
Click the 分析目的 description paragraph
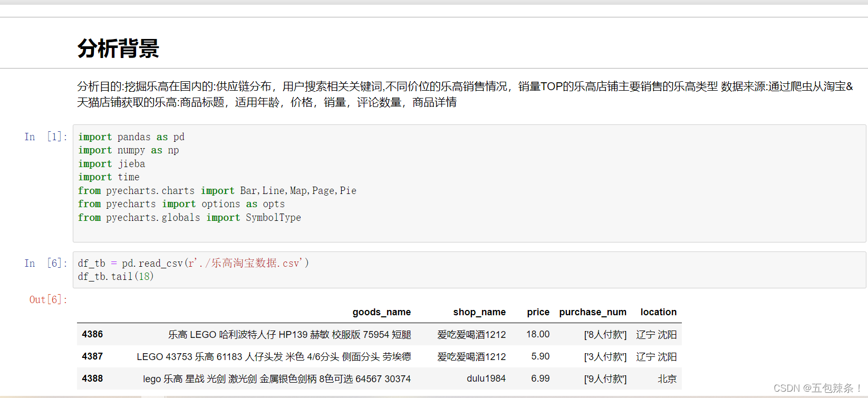465,94
